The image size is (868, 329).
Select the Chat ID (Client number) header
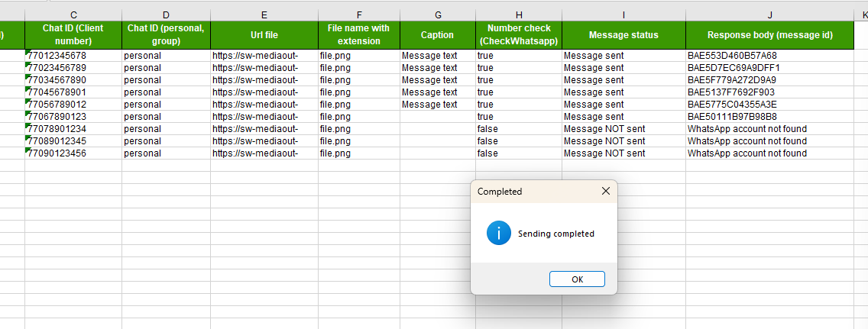(73, 35)
